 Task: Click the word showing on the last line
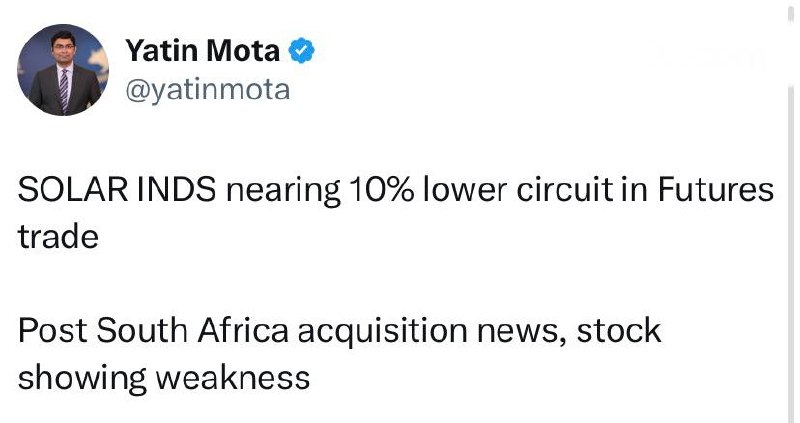coord(82,380)
